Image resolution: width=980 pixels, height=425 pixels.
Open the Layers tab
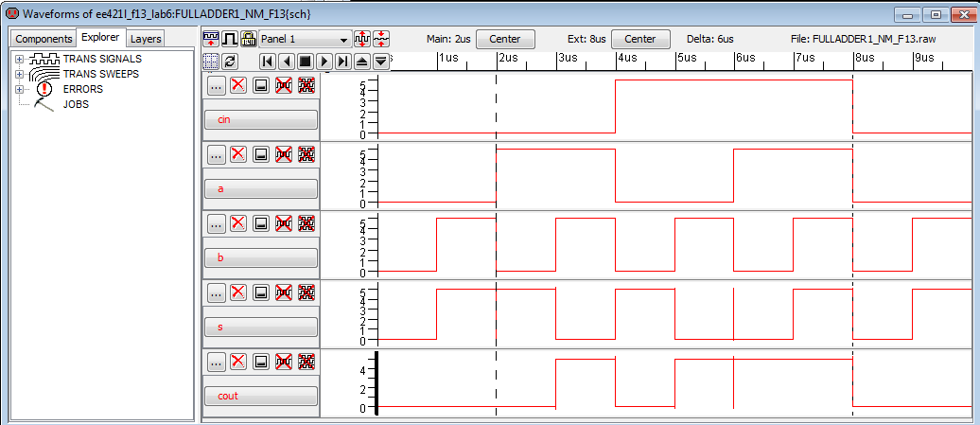coord(146,39)
